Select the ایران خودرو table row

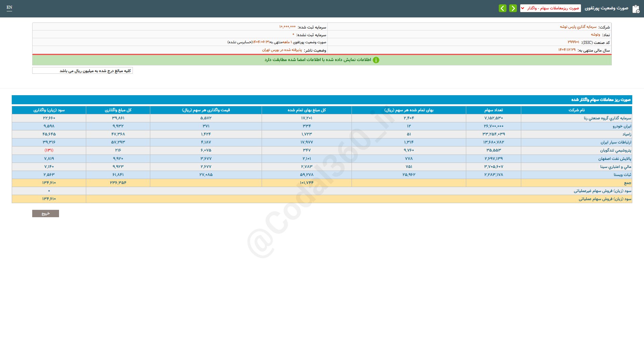[622, 126]
